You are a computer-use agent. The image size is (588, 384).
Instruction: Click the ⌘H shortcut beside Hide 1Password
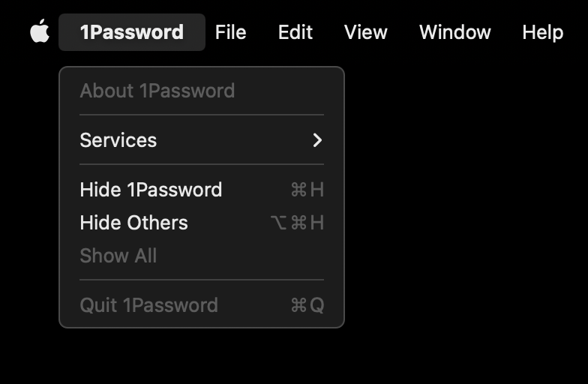point(307,190)
